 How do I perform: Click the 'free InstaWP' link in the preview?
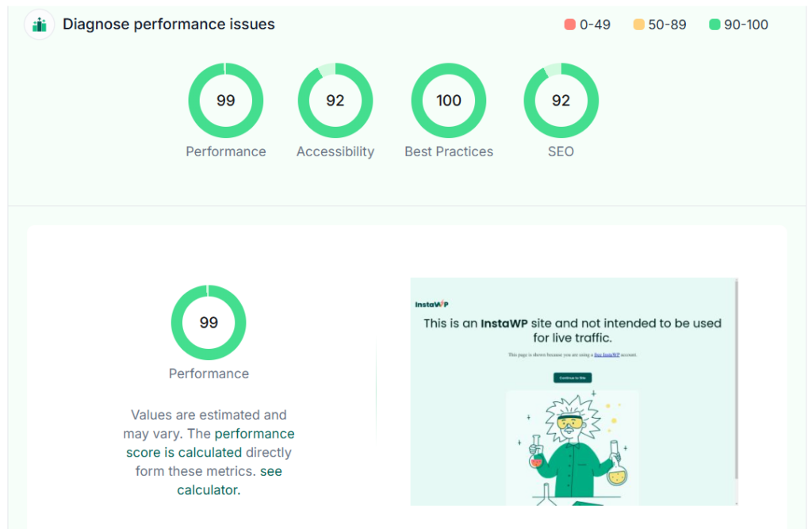(607, 355)
